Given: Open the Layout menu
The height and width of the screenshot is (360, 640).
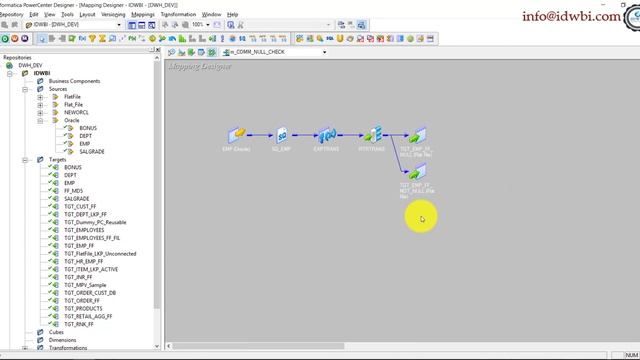Looking at the screenshot, I should 87,14.
